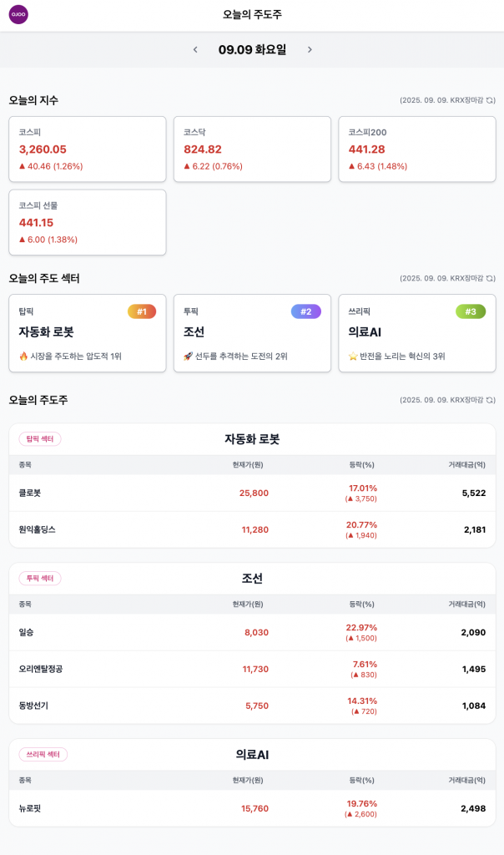Viewport: 504px width, 855px height.
Task: Go to the previous date
Action: [195, 50]
